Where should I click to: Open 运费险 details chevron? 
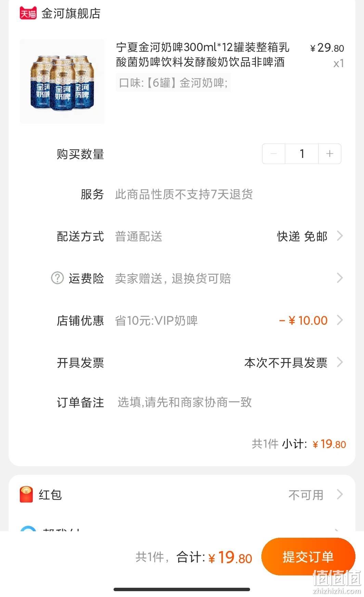[340, 278]
